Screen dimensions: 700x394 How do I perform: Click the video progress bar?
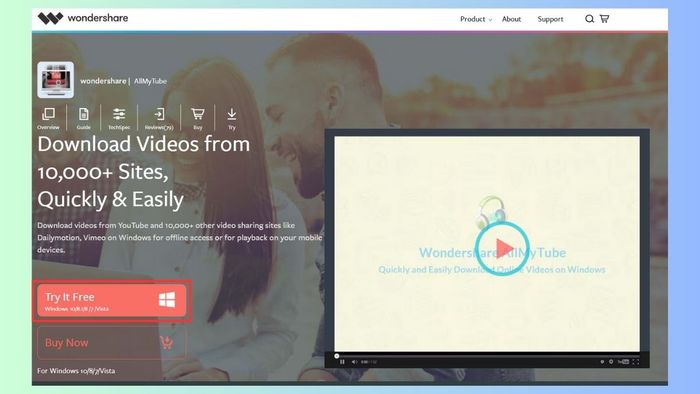[x=487, y=356]
